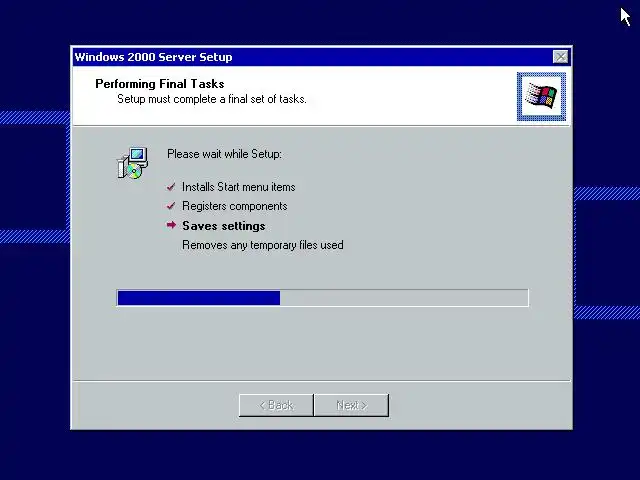Close the Windows 2000 Server Setup dialog
Image resolution: width=640 pixels, height=480 pixels.
(x=560, y=57)
